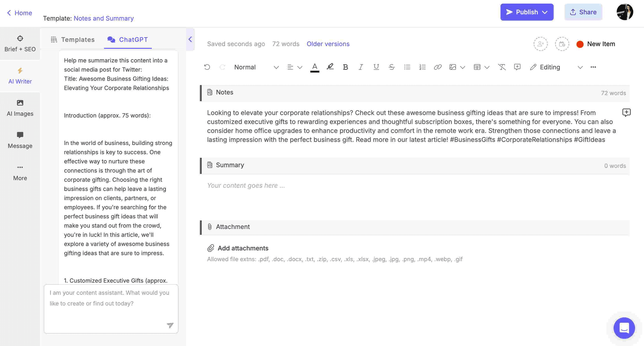Open Brief + SEO panel

tap(20, 44)
